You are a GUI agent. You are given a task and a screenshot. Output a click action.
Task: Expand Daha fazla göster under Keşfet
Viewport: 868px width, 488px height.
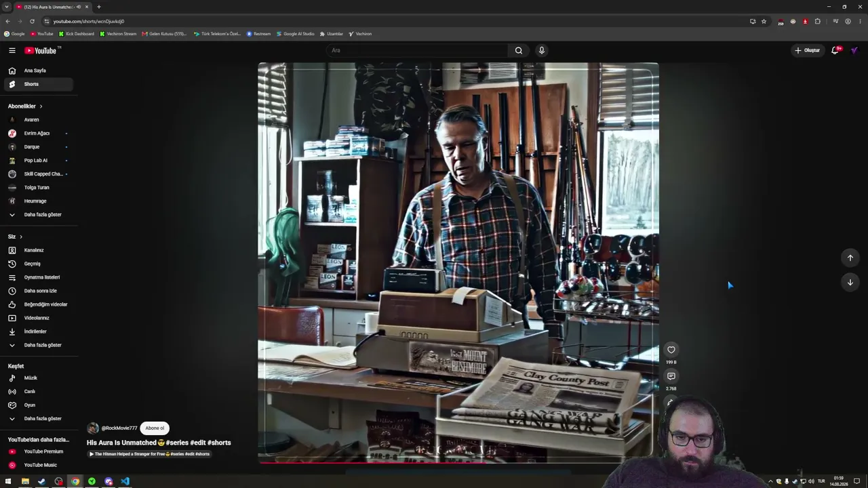[x=38, y=418]
